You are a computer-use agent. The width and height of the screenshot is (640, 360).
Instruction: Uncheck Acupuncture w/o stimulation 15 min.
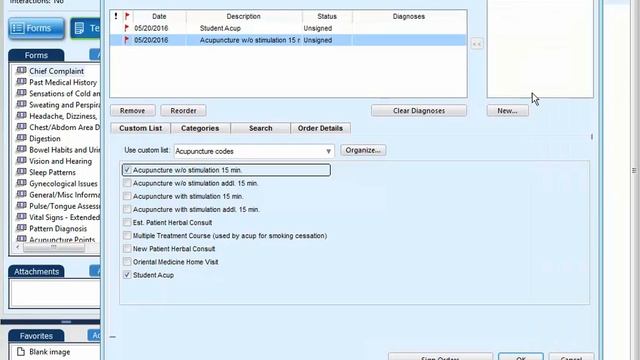pos(127,170)
